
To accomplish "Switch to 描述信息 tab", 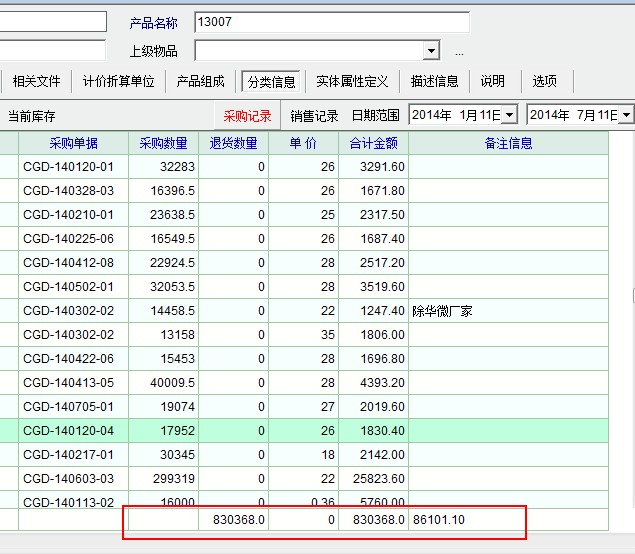I will pyautogui.click(x=435, y=81).
